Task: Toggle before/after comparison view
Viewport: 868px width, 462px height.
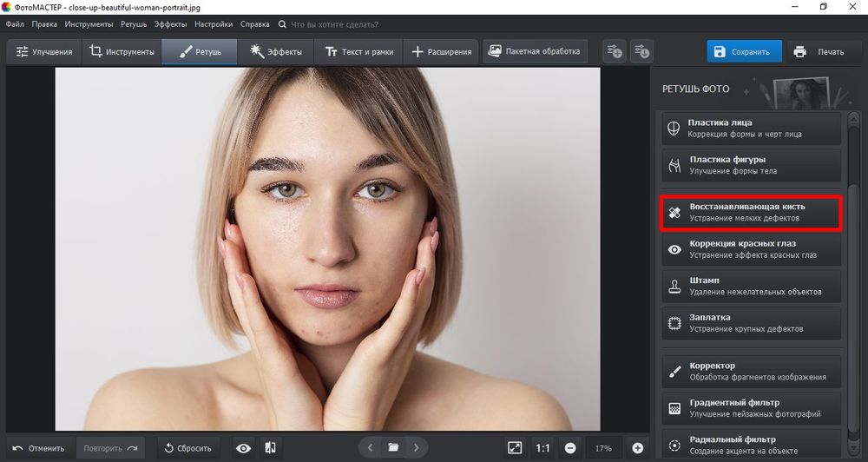Action: tap(271, 448)
